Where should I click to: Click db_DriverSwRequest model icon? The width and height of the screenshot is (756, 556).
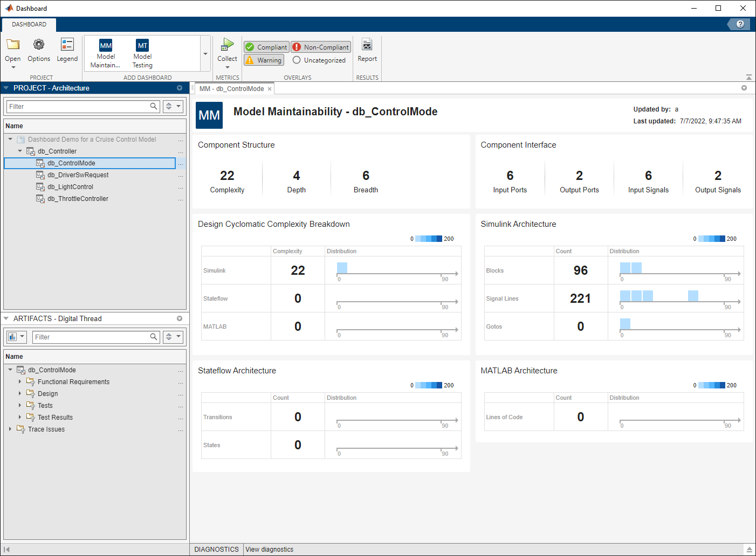40,175
